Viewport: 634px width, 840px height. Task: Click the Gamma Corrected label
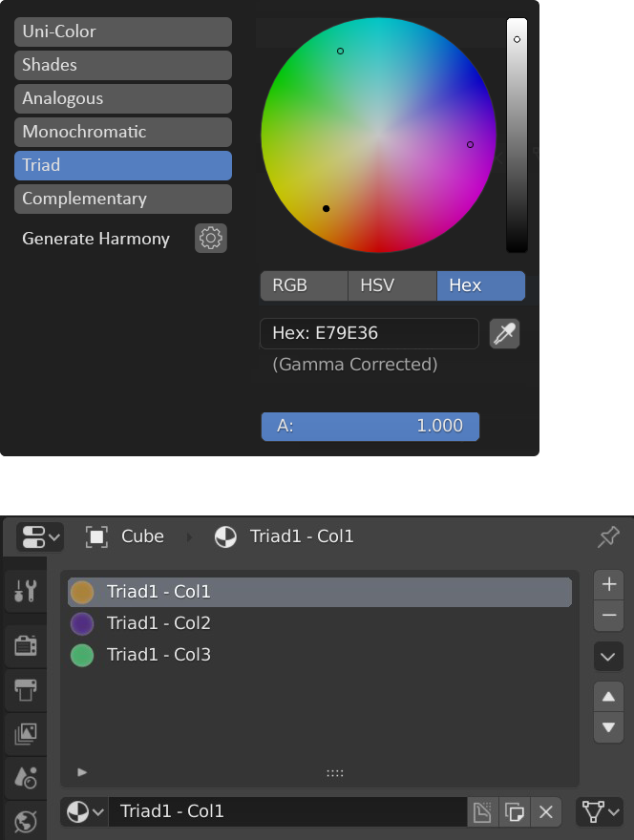tap(355, 365)
